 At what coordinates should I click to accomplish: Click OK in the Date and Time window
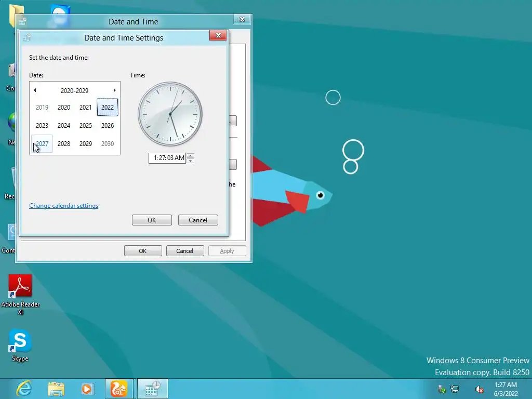coord(143,251)
